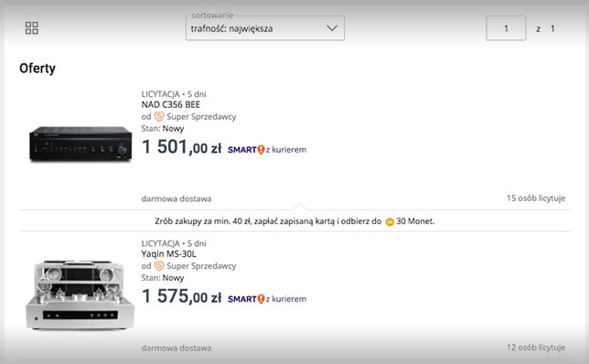Screen dimensions: 589x364
Task: Open the sortowanie dropdown
Action: 265,28
